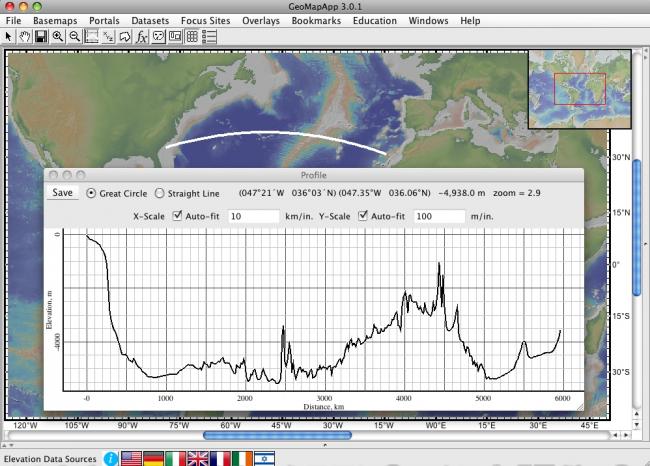The height and width of the screenshot is (466, 650).
Task: Open the Bookmarks menu
Action: point(316,20)
